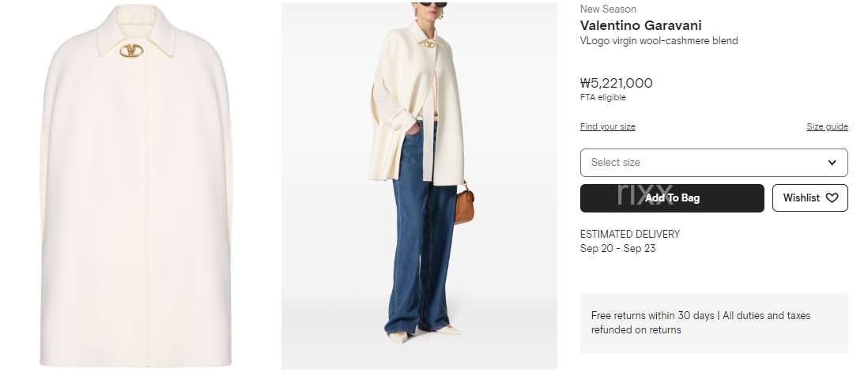
Task: Click the ₩5,221,000 price
Action: coord(616,83)
